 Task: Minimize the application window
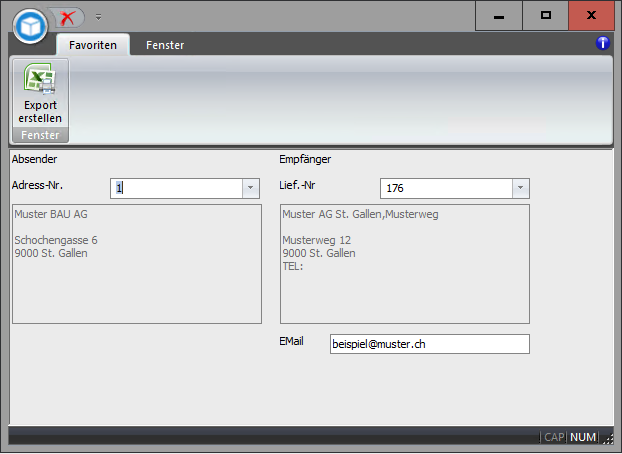(499, 16)
